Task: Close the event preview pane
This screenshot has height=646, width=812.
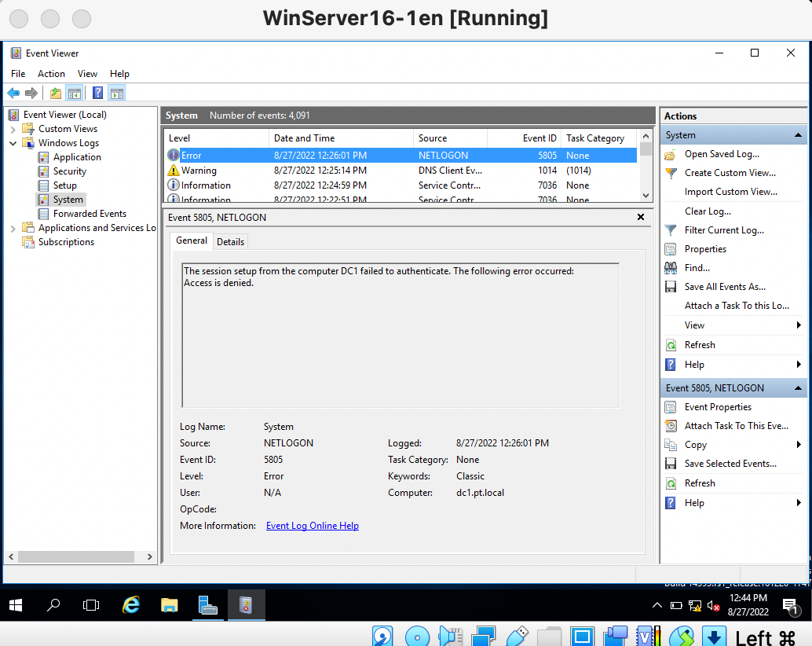Action: click(641, 217)
